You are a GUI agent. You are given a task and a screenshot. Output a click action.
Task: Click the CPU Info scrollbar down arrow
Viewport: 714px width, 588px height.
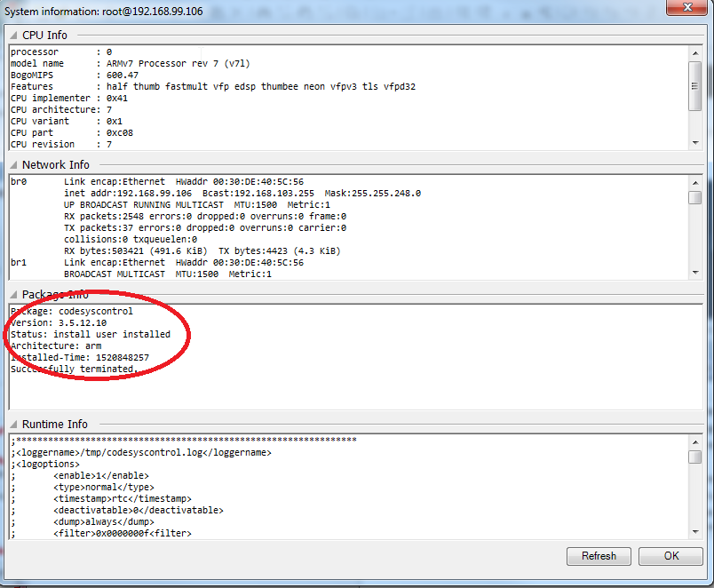coord(695,142)
